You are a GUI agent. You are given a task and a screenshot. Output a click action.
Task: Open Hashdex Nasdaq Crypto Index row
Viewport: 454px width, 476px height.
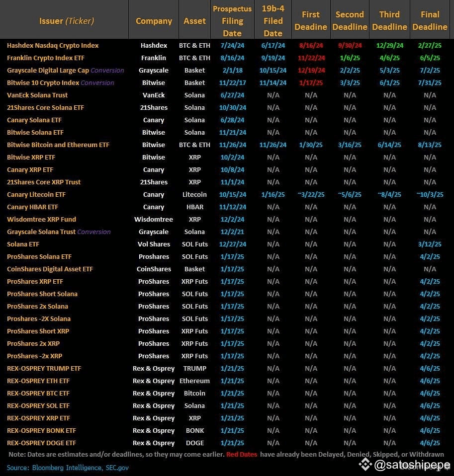53,45
